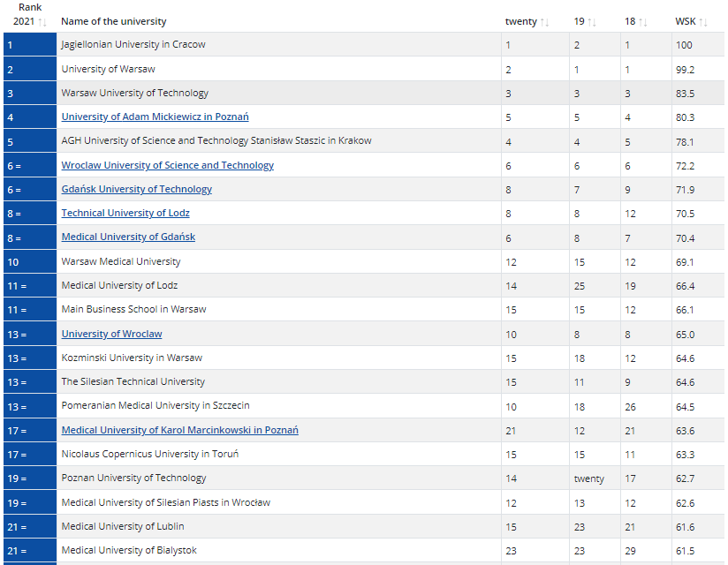728x565 pixels.
Task: Click the sort arrows beside Rank 2021
Action: 42,21
